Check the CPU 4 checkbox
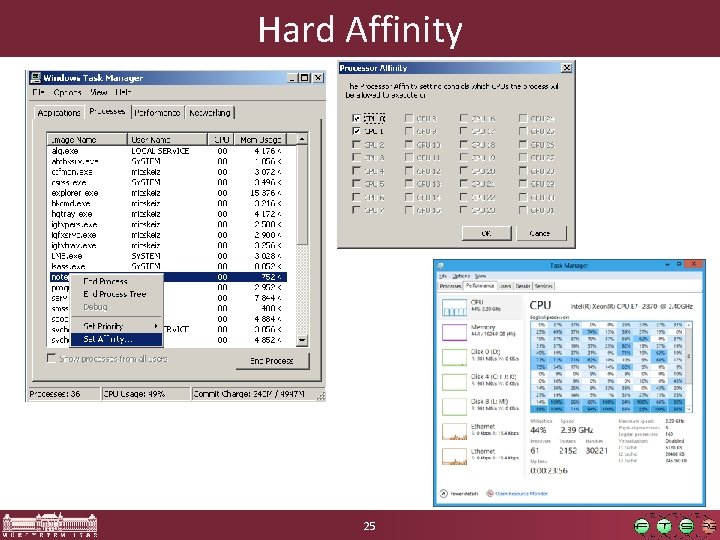 (356, 170)
